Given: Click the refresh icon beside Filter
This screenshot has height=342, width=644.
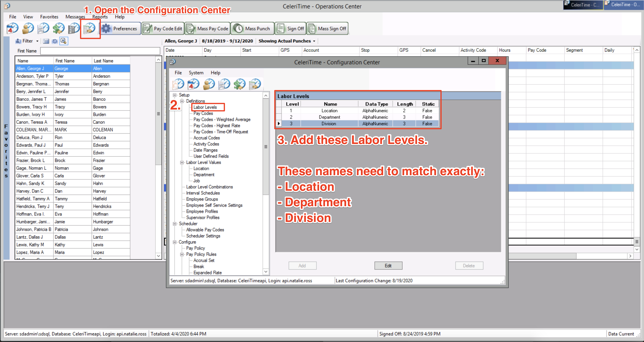Looking at the screenshot, I should tap(55, 41).
